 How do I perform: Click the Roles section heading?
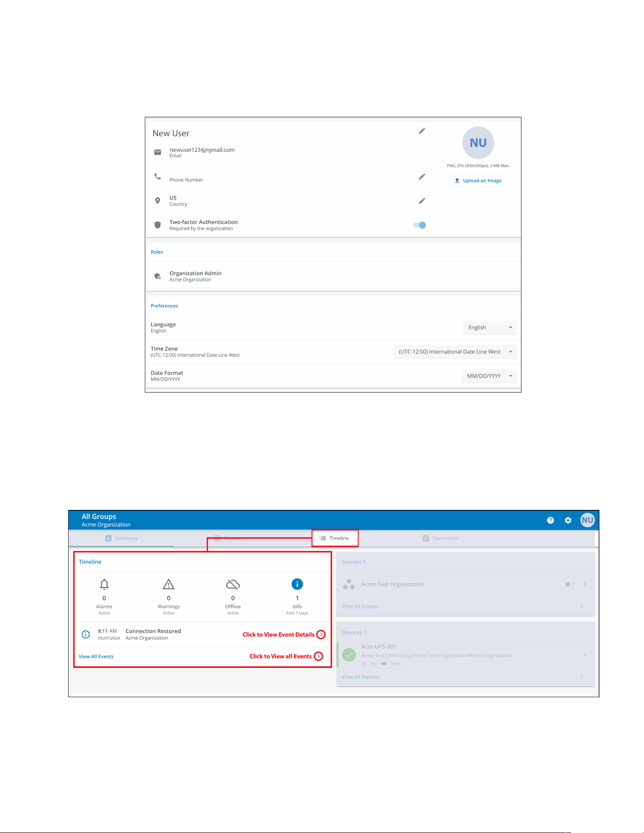(x=157, y=252)
